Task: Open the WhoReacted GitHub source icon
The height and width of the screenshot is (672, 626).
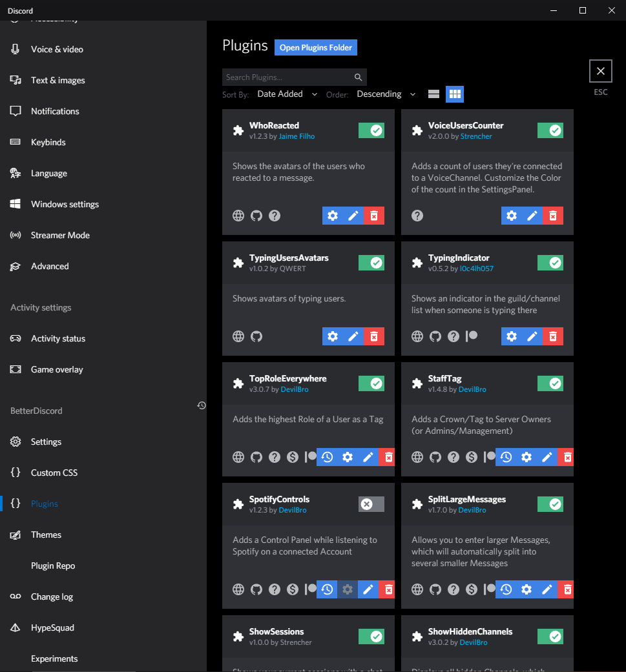Action: [256, 216]
